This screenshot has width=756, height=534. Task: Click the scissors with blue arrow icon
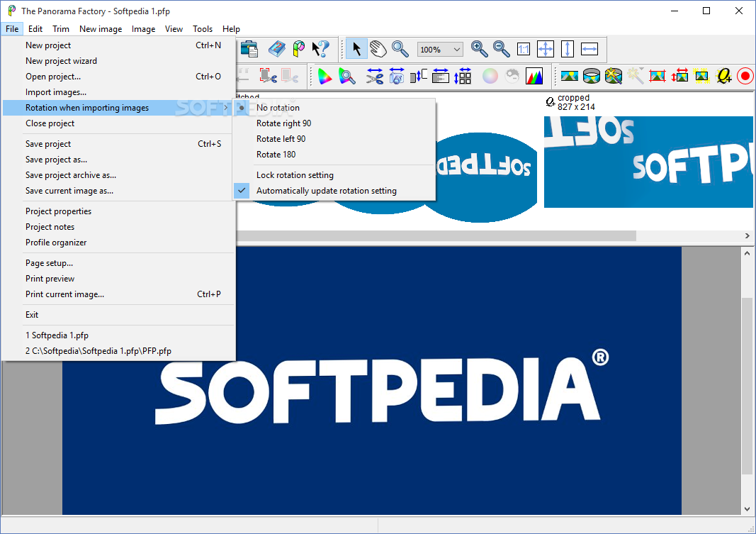pyautogui.click(x=374, y=76)
